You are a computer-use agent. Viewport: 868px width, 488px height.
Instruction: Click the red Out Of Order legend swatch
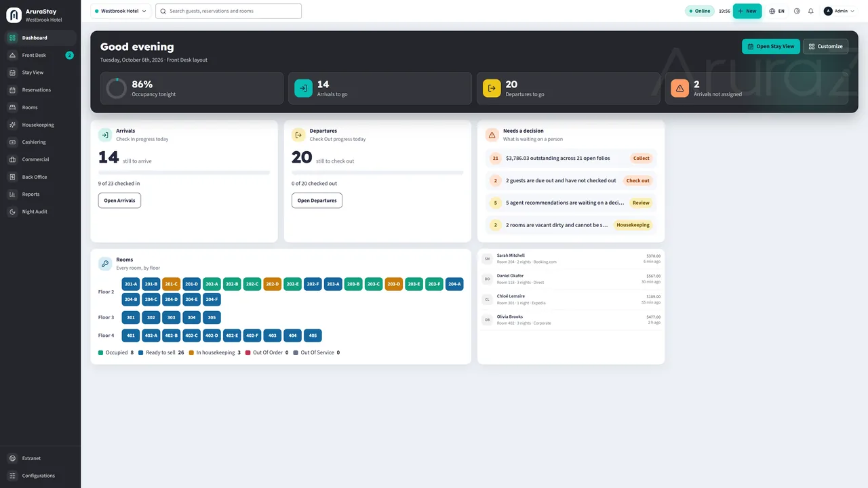point(248,352)
